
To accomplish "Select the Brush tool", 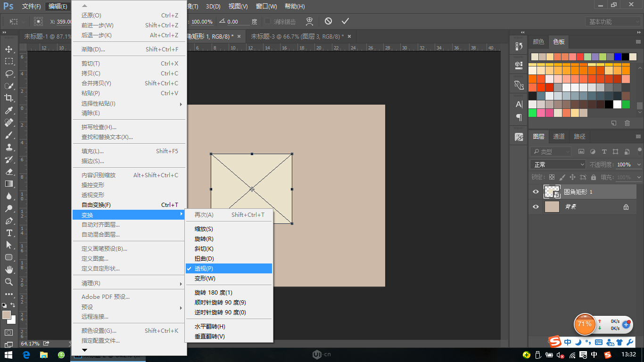I will (x=9, y=135).
